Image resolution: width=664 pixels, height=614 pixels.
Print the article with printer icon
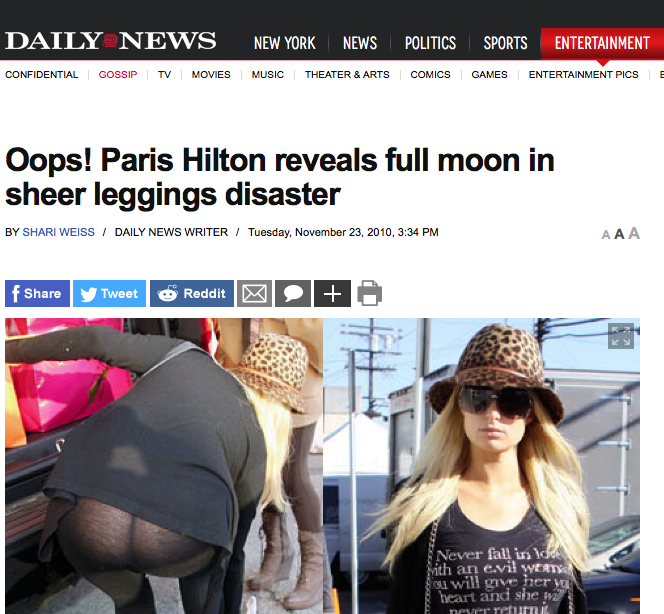click(x=370, y=293)
